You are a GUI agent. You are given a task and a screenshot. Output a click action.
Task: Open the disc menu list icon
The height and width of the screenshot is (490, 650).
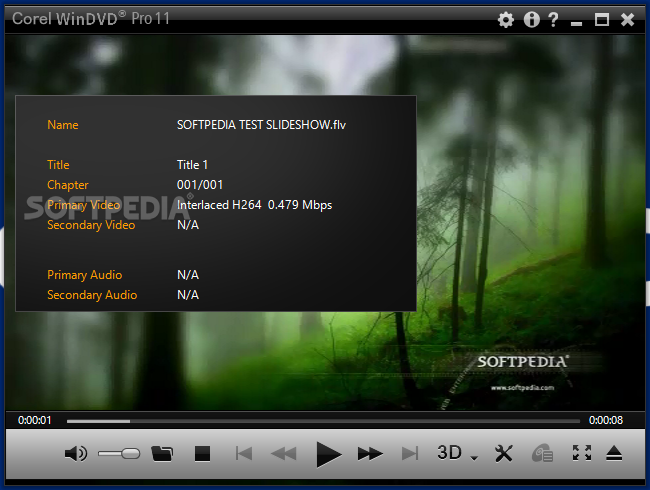542,454
